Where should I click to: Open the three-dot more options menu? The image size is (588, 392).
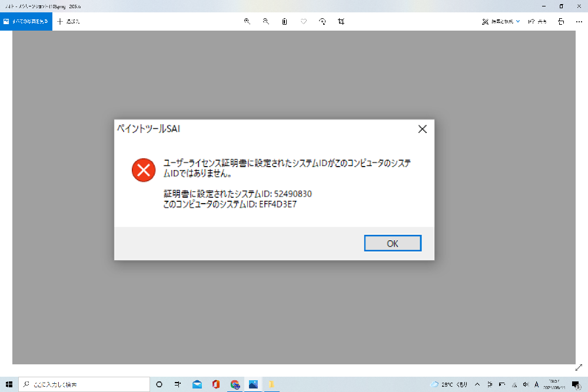point(579,21)
